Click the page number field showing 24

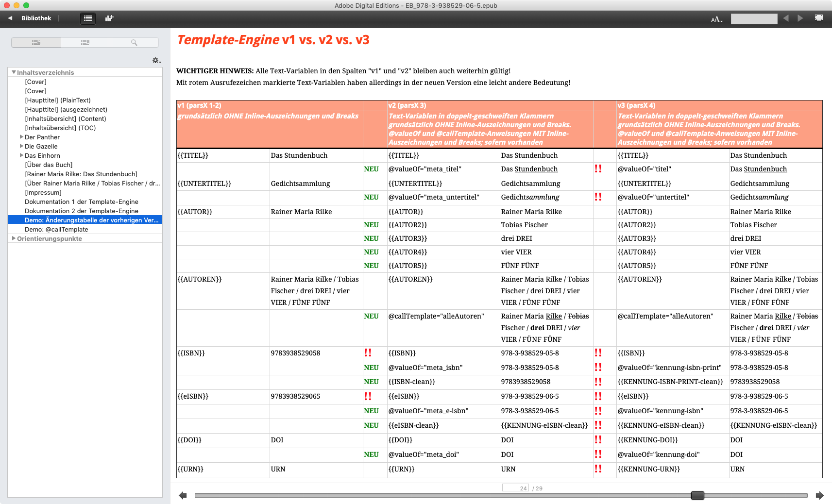point(515,488)
